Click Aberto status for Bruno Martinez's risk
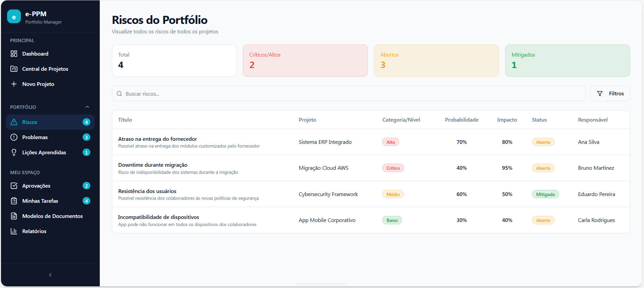Screen dimensions: 644x288 click(543, 168)
